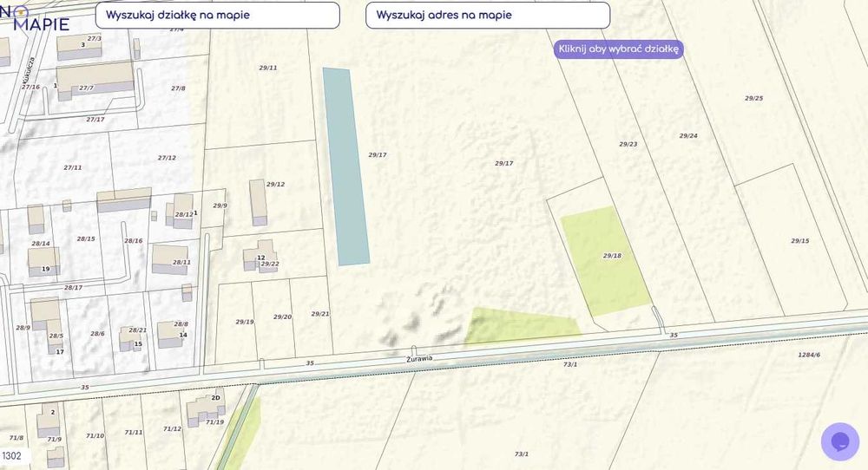This screenshot has width=868, height=470.
Task: Select parcel 28/17
Action: point(73,288)
